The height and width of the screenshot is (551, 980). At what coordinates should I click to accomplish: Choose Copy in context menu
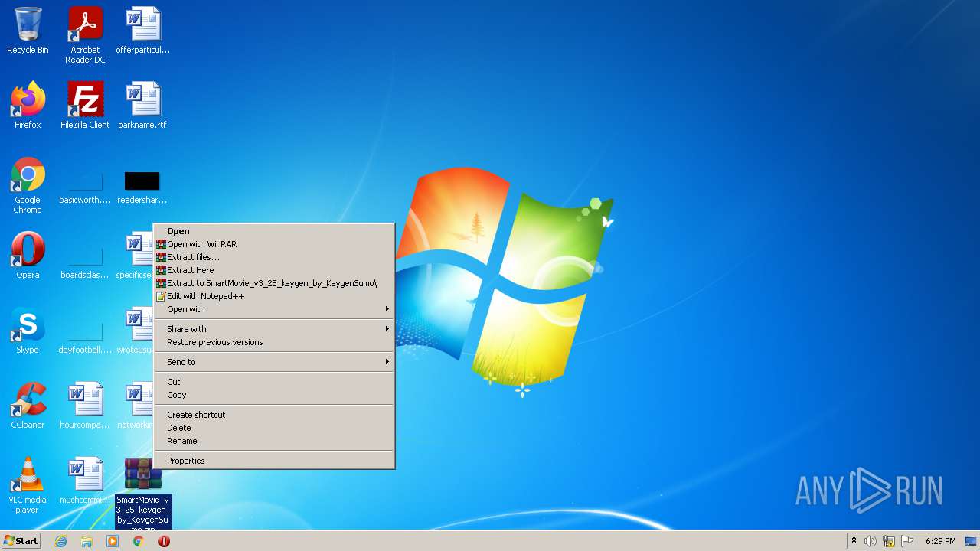[274, 395]
